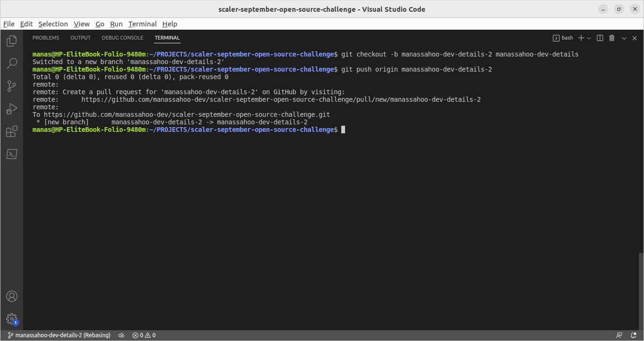Viewport: 644px width, 341px height.
Task: Open the Accounts menu icon
Action: (12, 296)
